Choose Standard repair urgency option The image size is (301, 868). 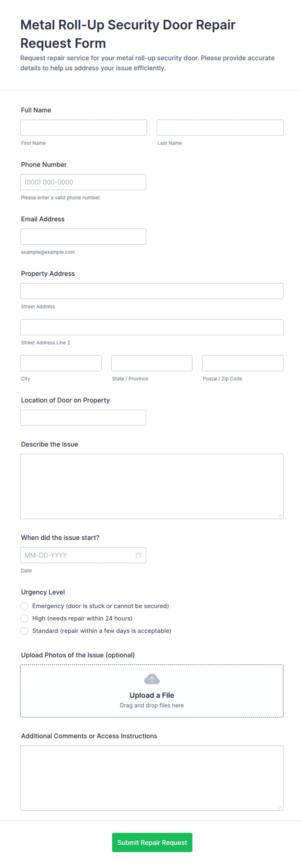24,631
